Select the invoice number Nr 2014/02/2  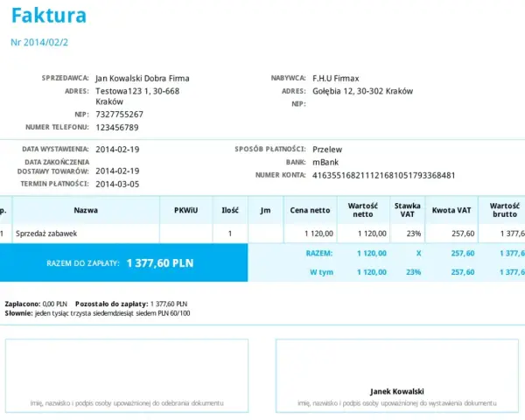39,42
